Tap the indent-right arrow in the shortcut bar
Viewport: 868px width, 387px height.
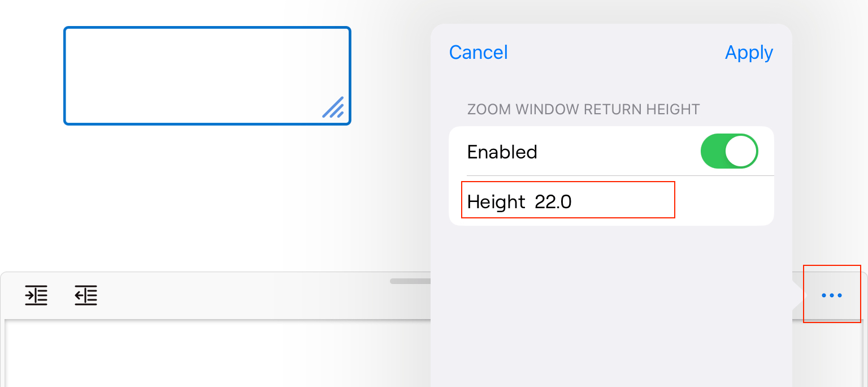(x=36, y=295)
